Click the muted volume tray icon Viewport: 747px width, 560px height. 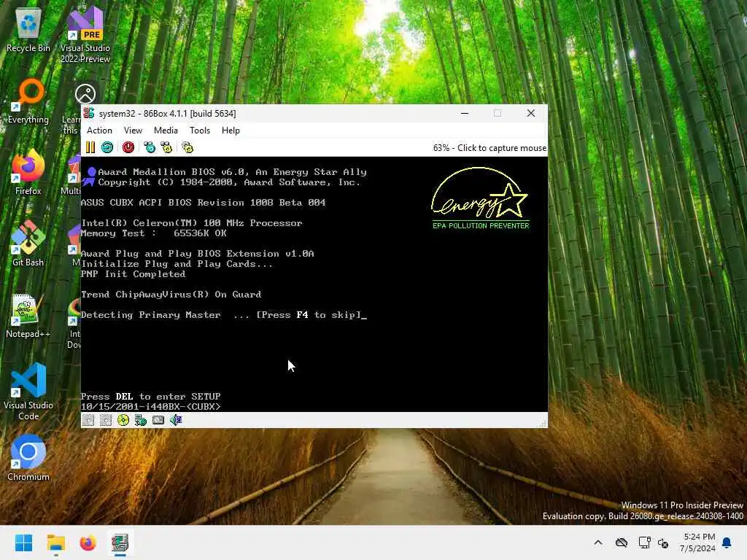point(663,542)
